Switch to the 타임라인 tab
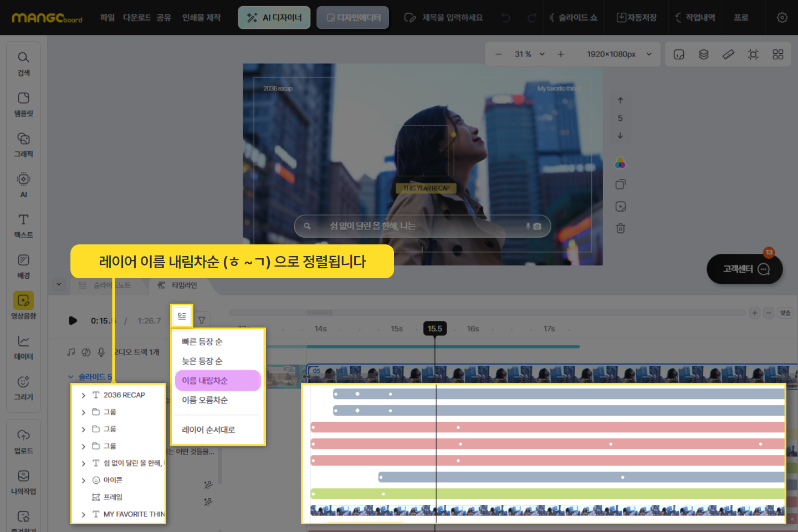Viewport: 798px width, 532px height. tap(178, 285)
